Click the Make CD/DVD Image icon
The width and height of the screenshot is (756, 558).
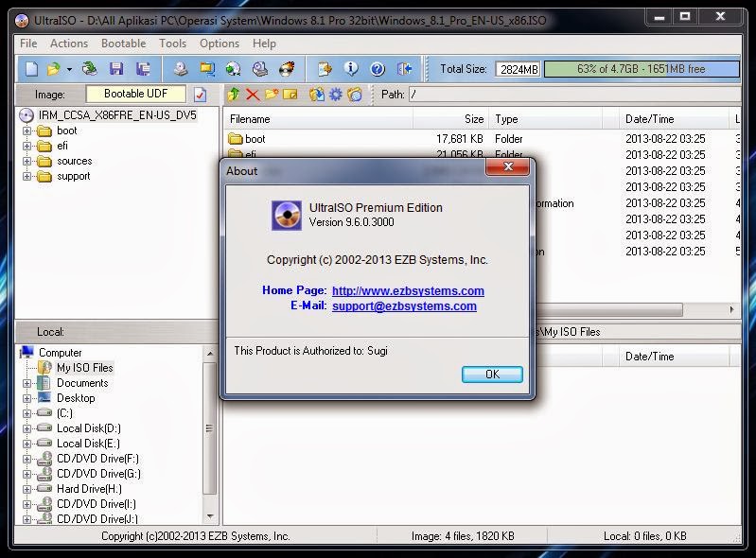pos(181,69)
